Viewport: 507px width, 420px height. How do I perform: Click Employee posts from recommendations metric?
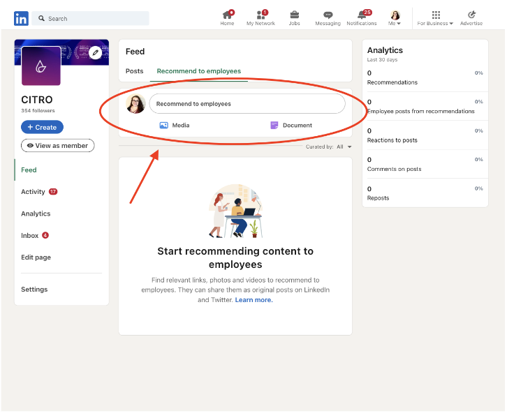click(x=425, y=107)
